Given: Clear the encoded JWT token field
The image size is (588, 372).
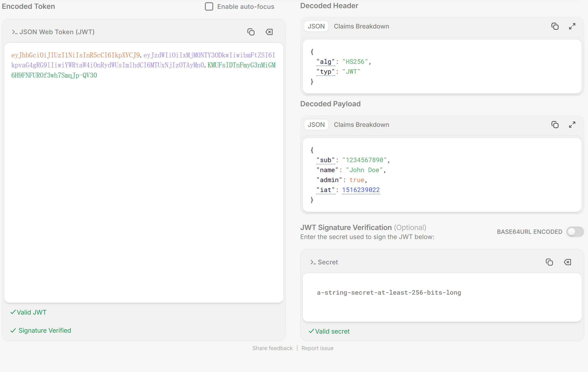Looking at the screenshot, I should [269, 32].
